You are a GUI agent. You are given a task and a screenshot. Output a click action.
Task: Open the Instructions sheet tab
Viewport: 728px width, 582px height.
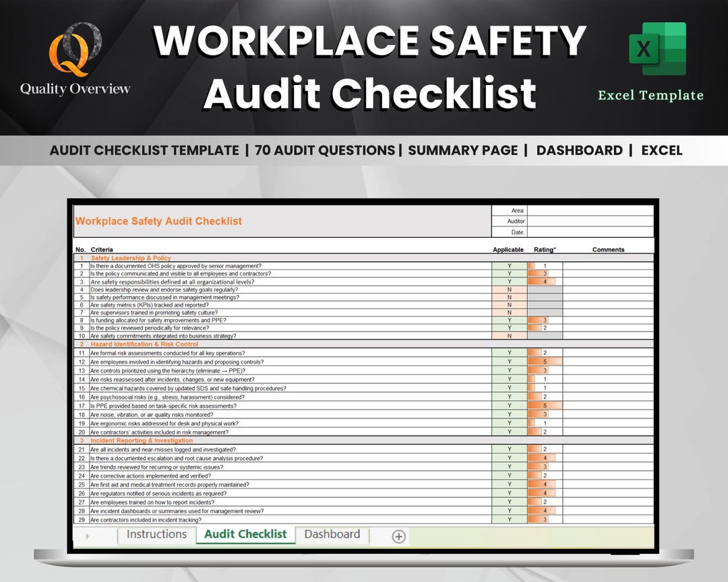(x=156, y=534)
